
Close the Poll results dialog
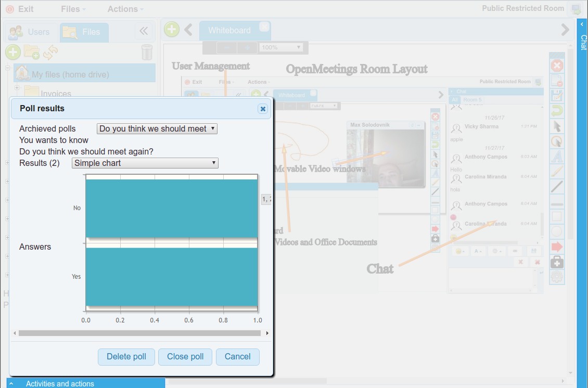click(x=263, y=109)
